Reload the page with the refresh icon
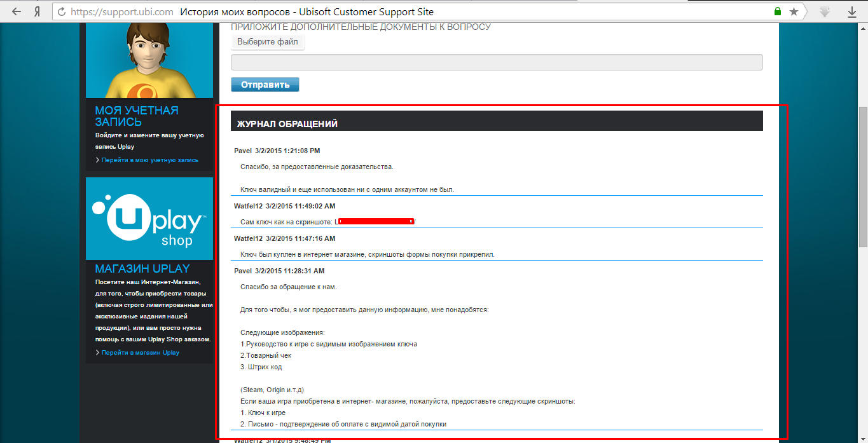The height and width of the screenshot is (443, 868). (61, 11)
